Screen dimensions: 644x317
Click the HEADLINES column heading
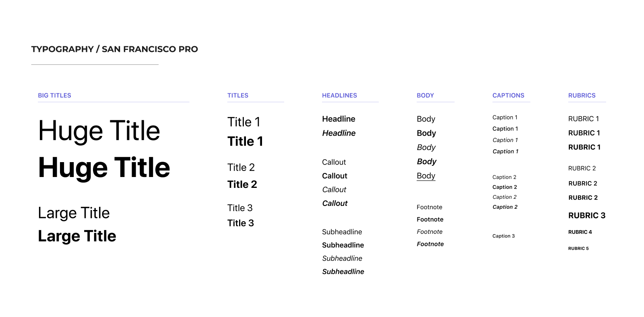(x=339, y=95)
